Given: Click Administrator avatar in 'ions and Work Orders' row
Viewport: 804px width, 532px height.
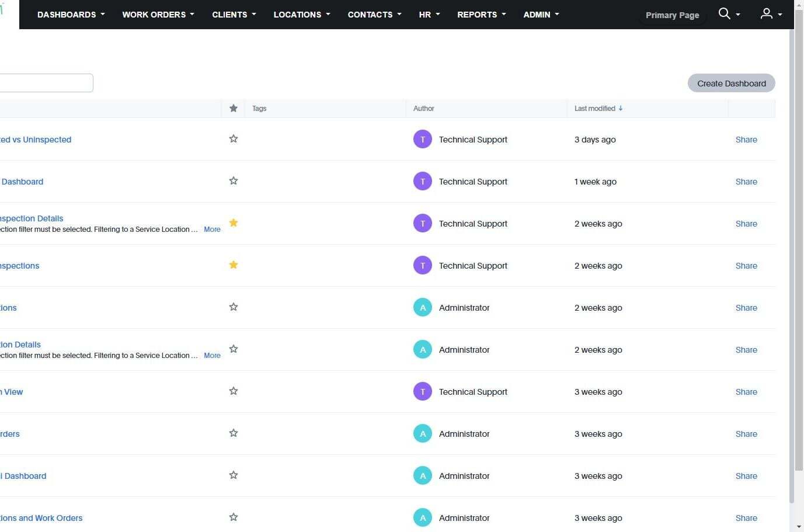Looking at the screenshot, I should pyautogui.click(x=423, y=518).
